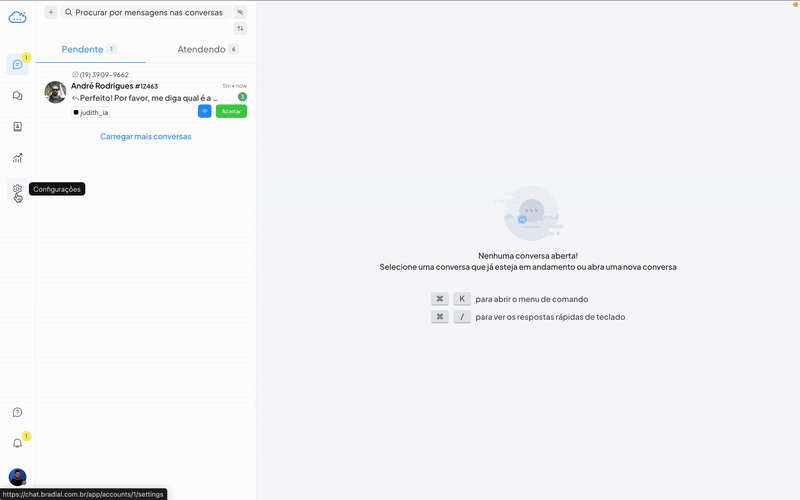Open the notifications bell
This screenshot has height=500, width=800.
[x=17, y=443]
